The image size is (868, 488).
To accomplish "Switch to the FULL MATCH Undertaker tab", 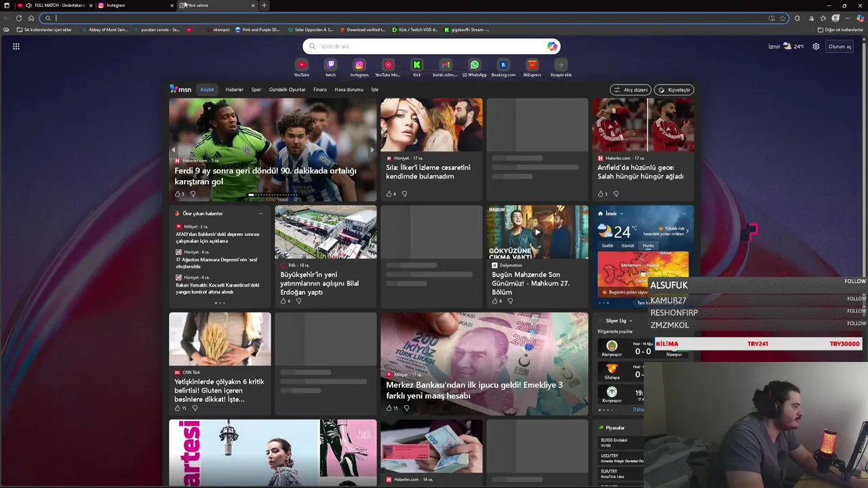I will pos(54,5).
